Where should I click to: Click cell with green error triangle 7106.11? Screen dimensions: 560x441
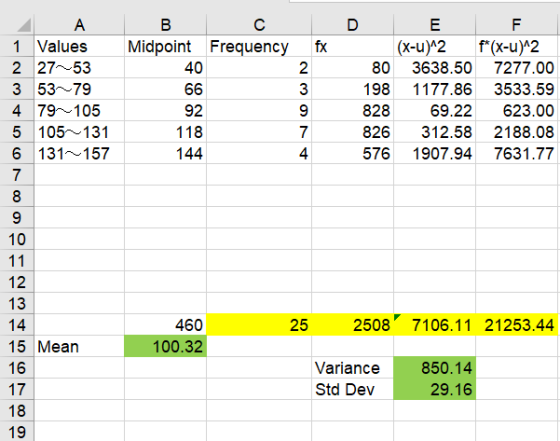point(435,325)
